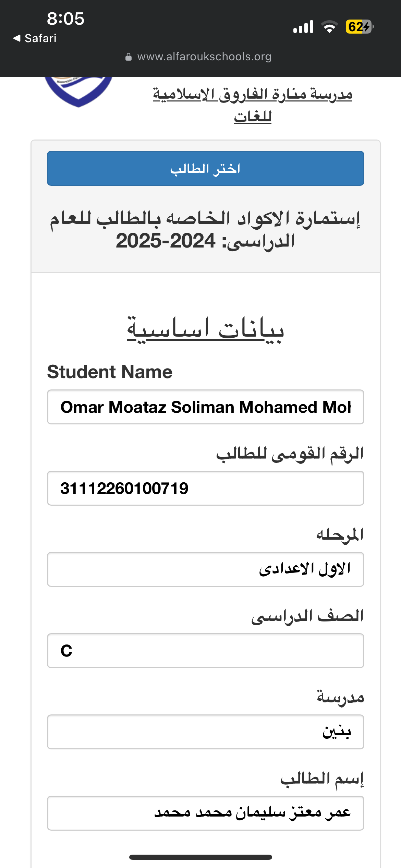The height and width of the screenshot is (868, 401).
Task: Click the بيانات اساسية underlined heading
Action: tap(205, 329)
